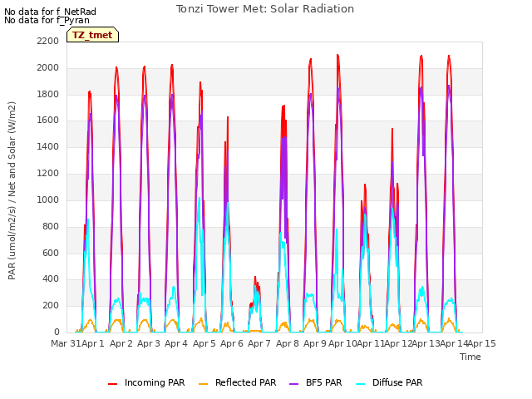
Task: Click the Apr 14 x-axis tick label
Action: tap(454, 343)
